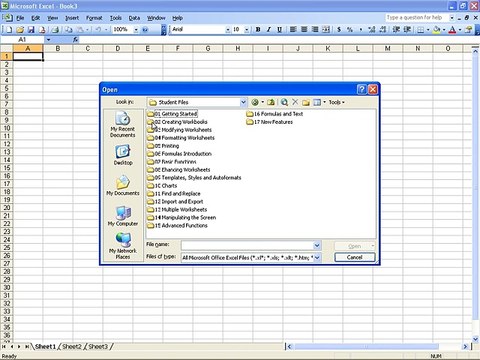This screenshot has height=360, width=480.
Task: Open the Data menu
Action: (134, 18)
